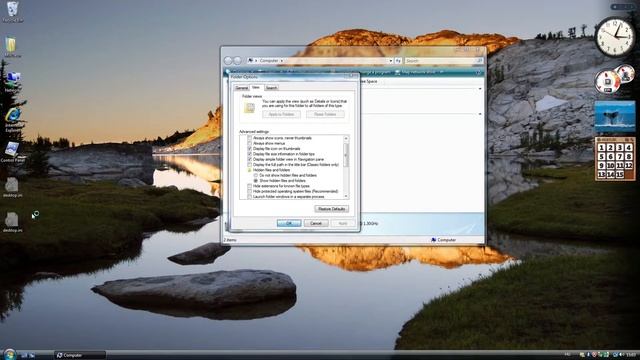Click tile 1 in the puzzle gadget
This screenshot has width=640, height=360.
pos(602,147)
